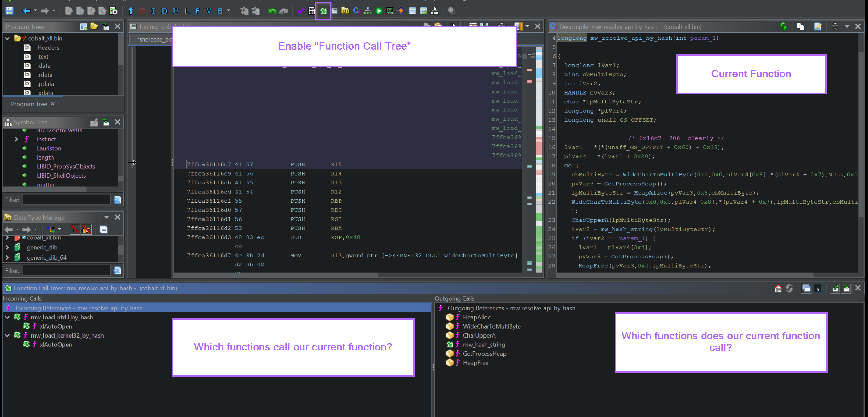868x417 pixels.
Task: Expand the instinct node in Symbol Tree
Action: point(16,139)
